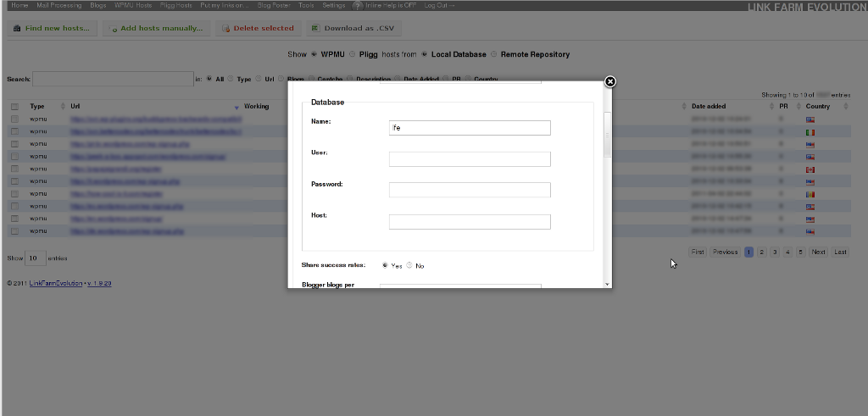Select the WPMU hosts radio button
868x416 pixels.
pyautogui.click(x=314, y=54)
